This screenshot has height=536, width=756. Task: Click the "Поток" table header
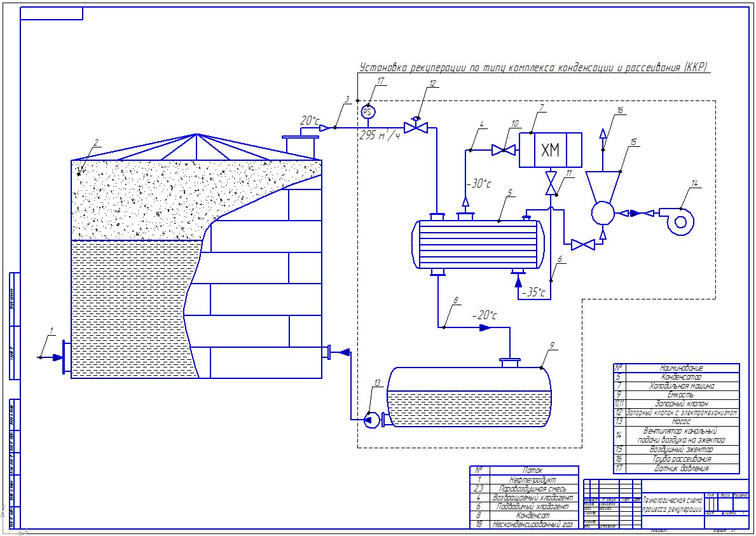[x=532, y=470]
